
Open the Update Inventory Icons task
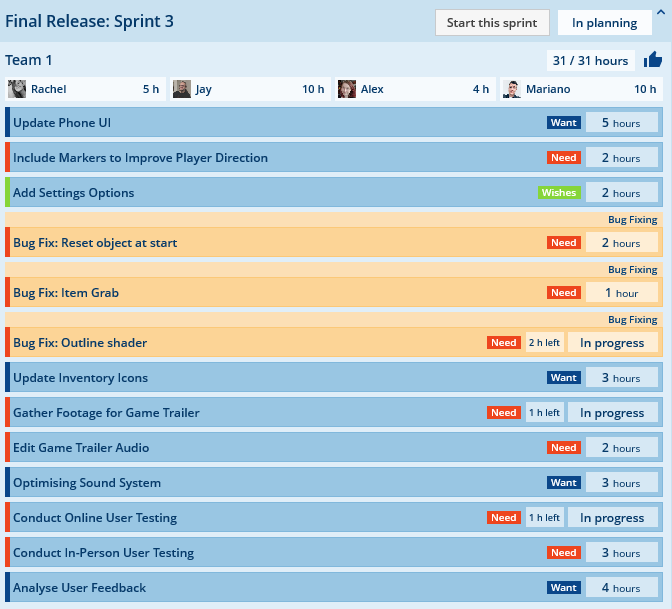334,378
